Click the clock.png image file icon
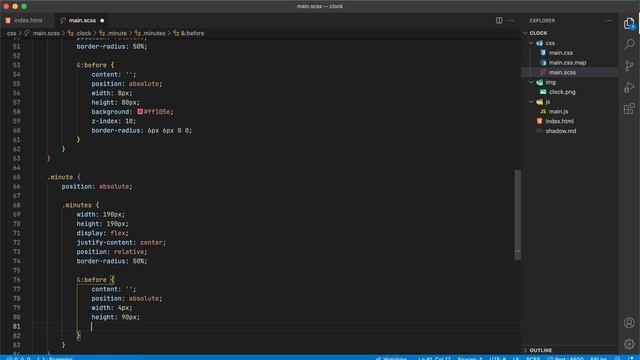Image resolution: width=640 pixels, height=360 pixels. [543, 92]
